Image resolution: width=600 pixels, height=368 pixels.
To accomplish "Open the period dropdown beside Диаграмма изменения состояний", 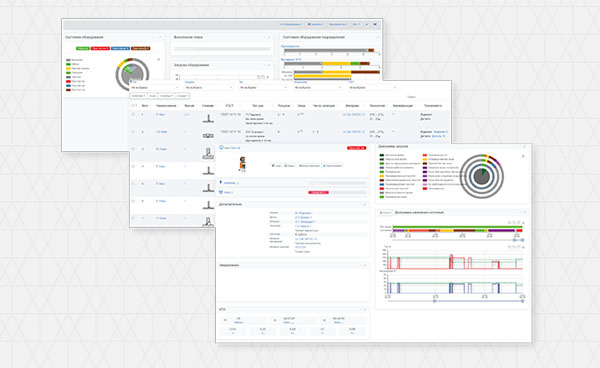I will pos(386,212).
